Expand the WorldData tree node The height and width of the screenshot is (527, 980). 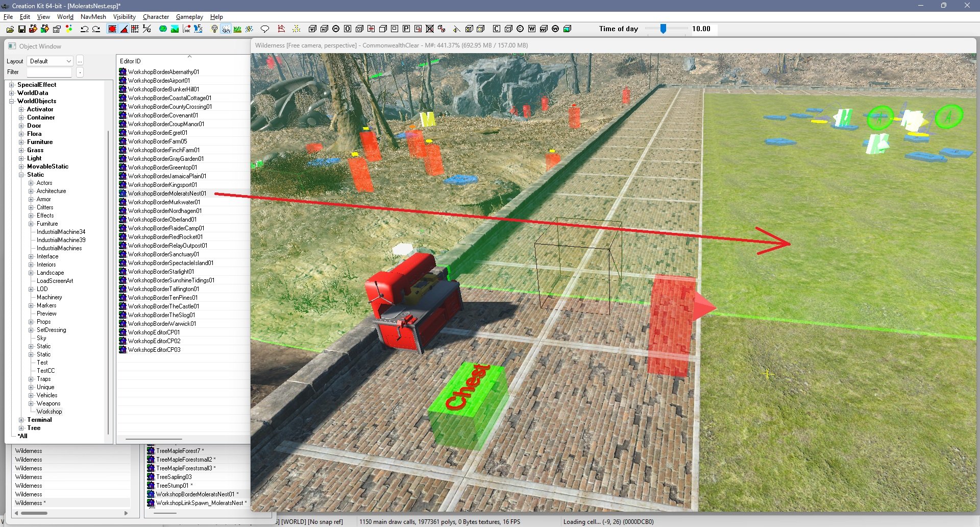[x=11, y=93]
